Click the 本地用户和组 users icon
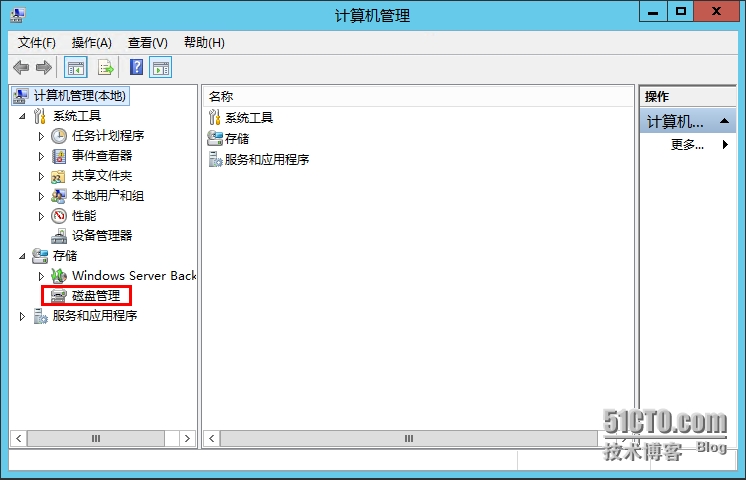746x480 pixels. click(x=59, y=196)
